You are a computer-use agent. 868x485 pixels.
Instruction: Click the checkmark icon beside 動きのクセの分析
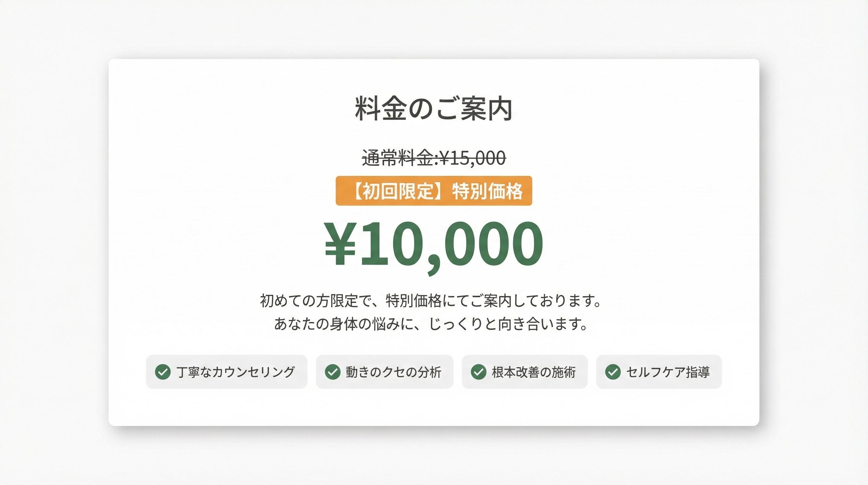pos(332,372)
